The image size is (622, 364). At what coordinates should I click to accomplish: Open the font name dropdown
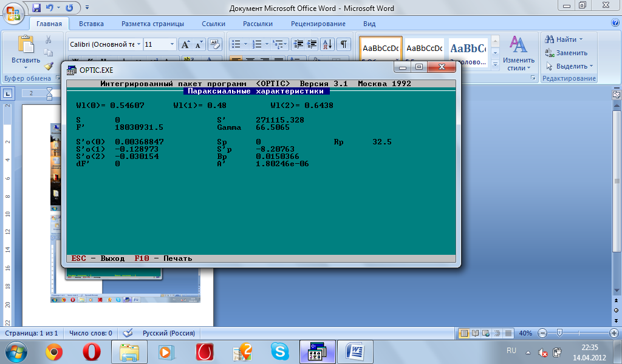point(139,44)
